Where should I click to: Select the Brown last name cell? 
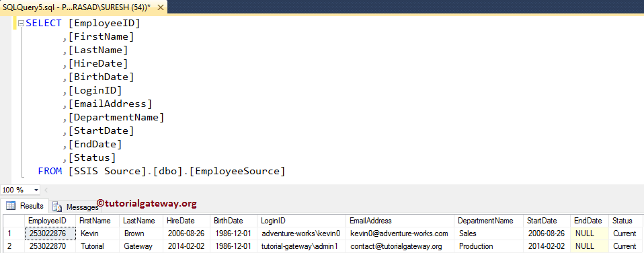click(141, 233)
